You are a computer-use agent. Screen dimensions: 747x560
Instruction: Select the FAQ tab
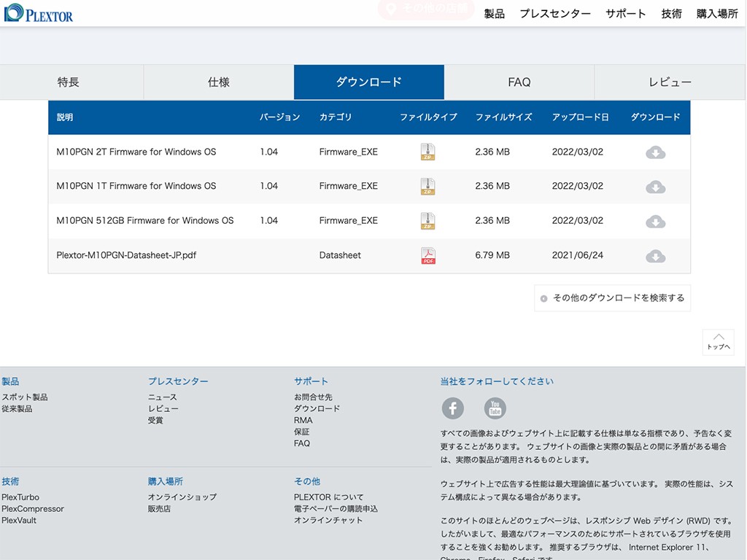519,82
